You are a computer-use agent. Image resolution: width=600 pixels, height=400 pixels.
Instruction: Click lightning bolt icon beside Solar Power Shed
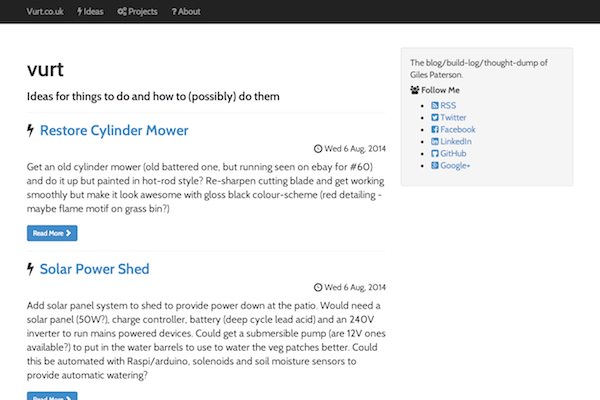click(31, 270)
